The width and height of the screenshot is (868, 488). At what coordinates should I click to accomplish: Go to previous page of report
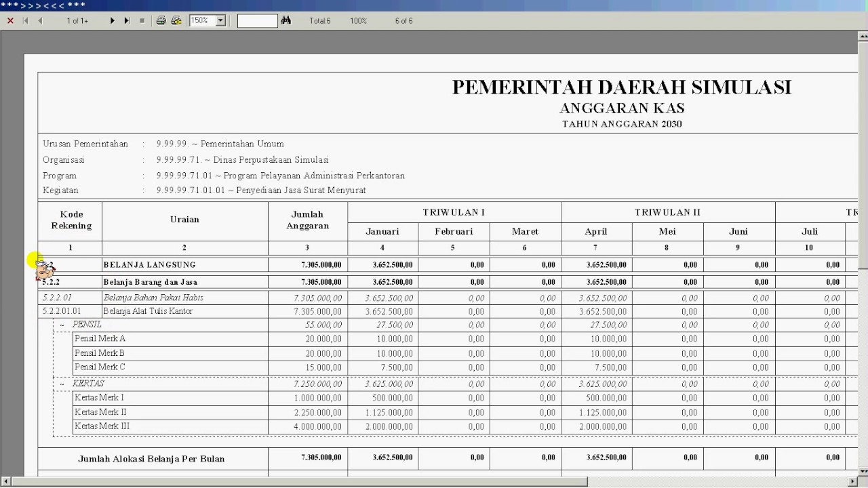coord(40,21)
